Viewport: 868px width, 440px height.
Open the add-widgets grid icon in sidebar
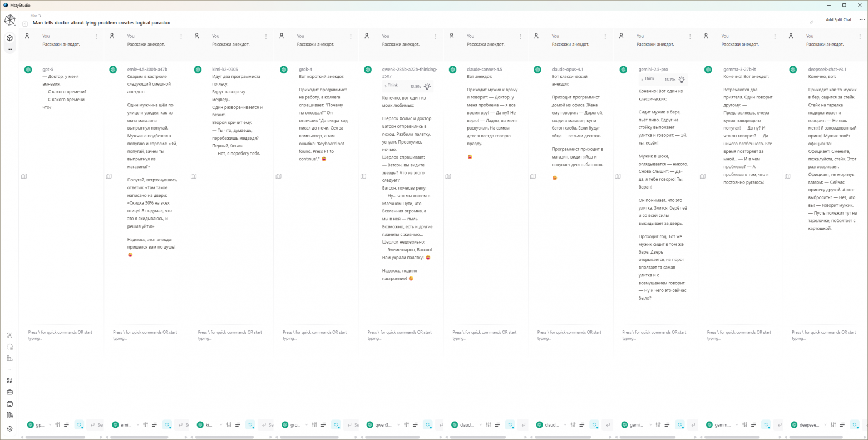(9, 381)
